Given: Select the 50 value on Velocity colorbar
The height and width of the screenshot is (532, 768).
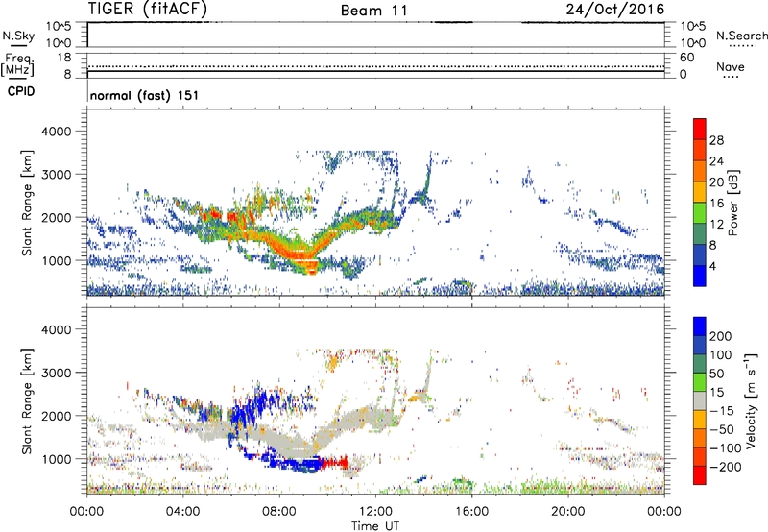Looking at the screenshot, I should click(716, 374).
